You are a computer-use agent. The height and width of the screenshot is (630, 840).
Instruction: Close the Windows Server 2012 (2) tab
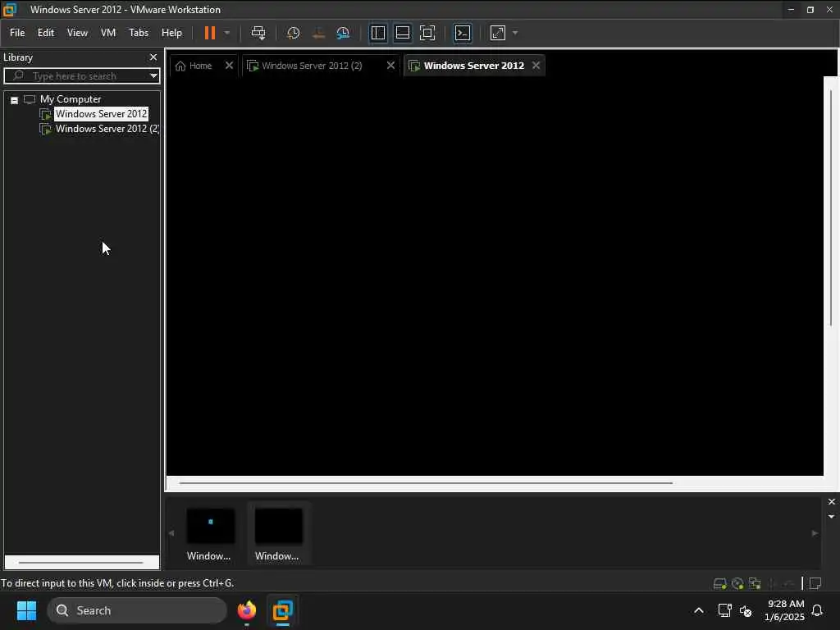[390, 66]
